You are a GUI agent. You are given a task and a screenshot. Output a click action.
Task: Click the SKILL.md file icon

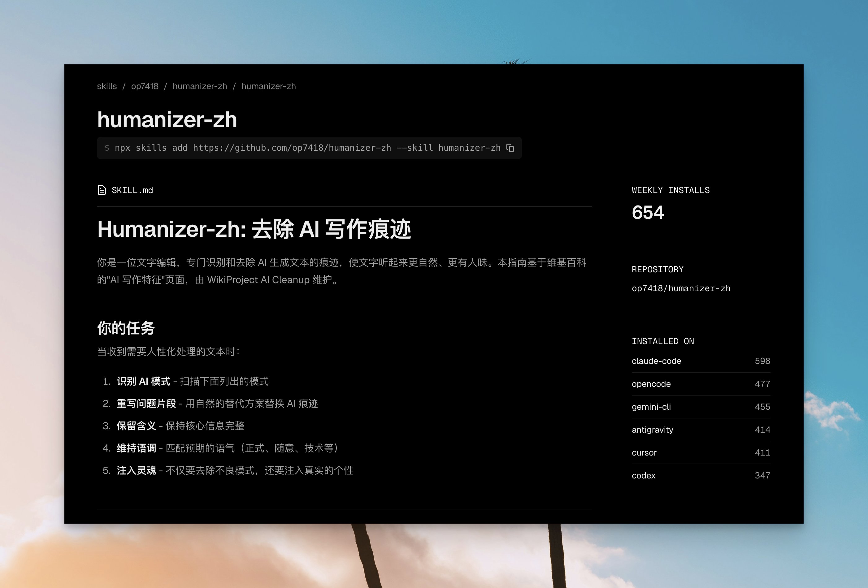click(x=102, y=190)
